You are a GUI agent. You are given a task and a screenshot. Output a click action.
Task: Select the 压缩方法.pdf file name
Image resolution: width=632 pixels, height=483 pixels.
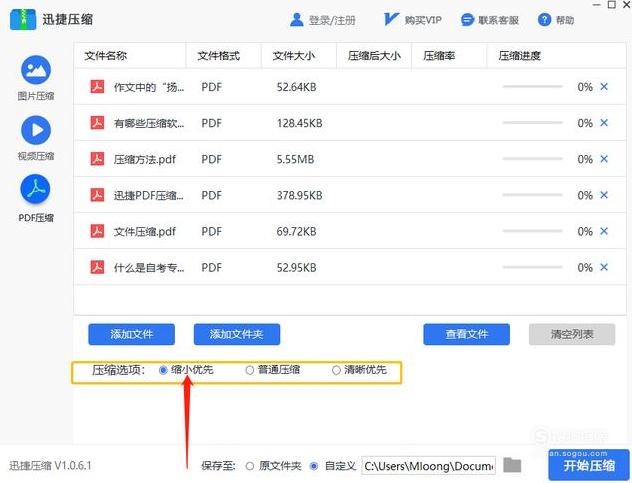tap(145, 160)
